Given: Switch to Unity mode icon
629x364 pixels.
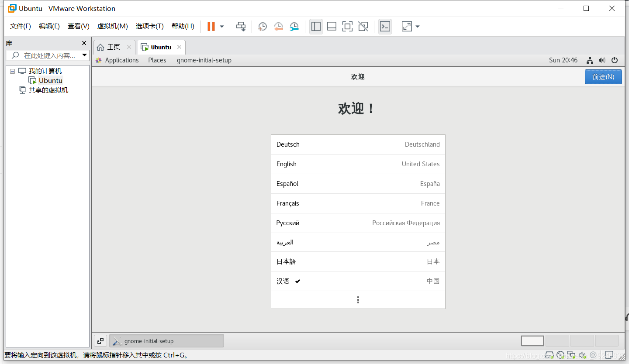Looking at the screenshot, I should point(363,27).
